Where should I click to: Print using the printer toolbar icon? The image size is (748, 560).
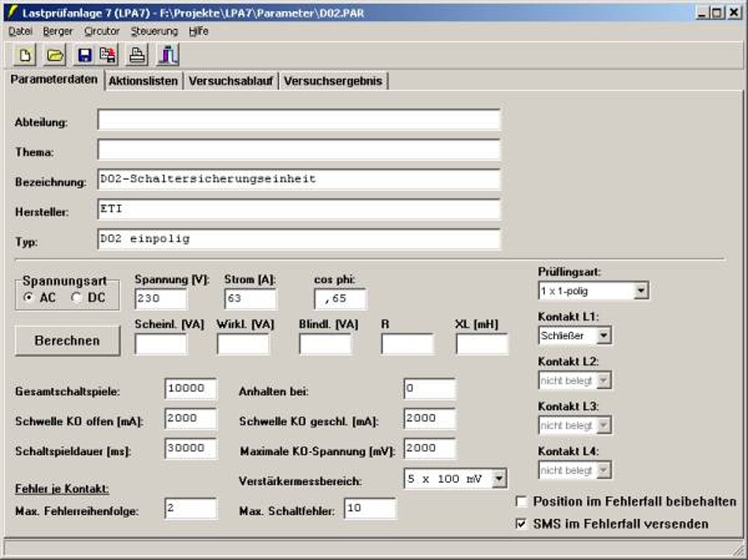pos(137,55)
